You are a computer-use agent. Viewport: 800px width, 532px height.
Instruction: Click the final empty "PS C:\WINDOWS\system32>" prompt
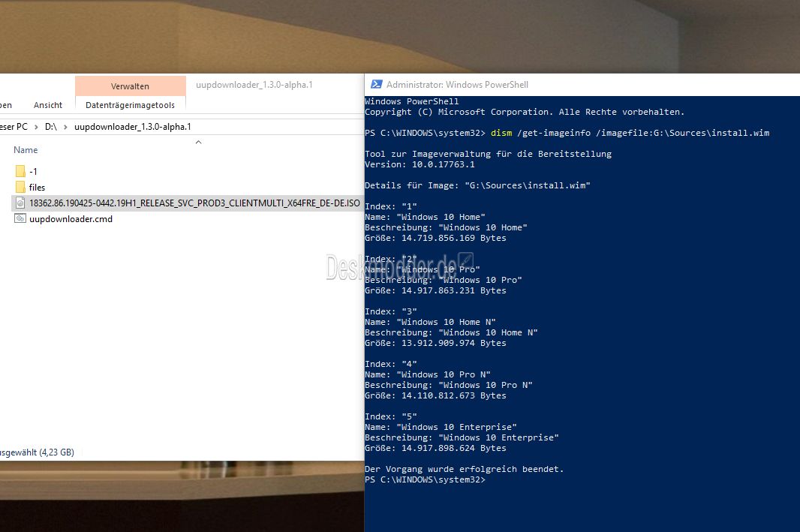[x=425, y=479]
